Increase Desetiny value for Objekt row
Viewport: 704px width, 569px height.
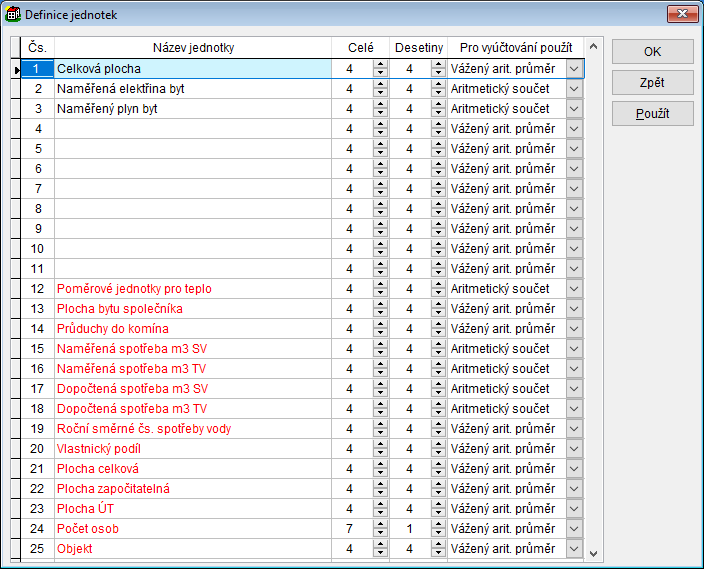point(438,545)
